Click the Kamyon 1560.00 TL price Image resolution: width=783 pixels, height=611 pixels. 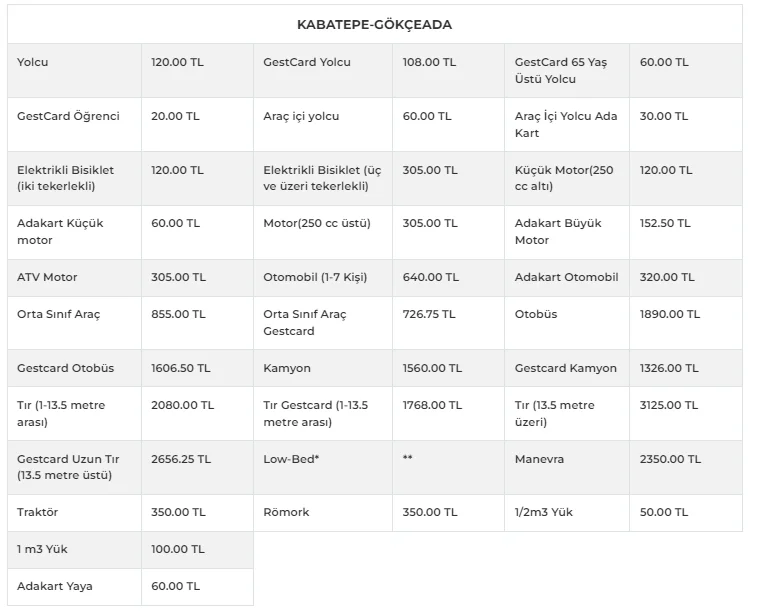(432, 368)
